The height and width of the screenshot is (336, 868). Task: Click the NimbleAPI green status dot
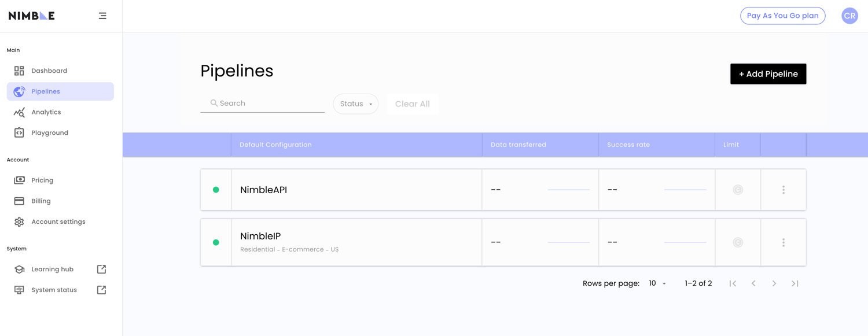pos(216,190)
